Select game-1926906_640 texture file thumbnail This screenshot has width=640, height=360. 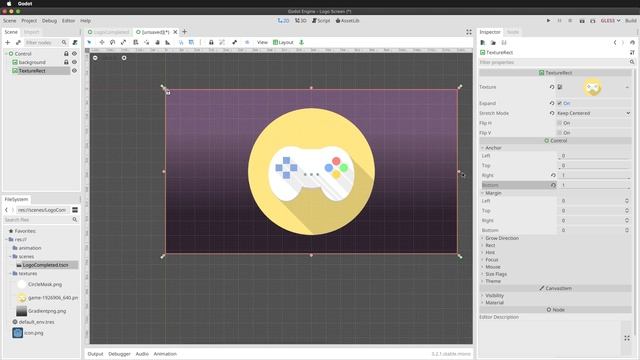[x=21, y=298]
